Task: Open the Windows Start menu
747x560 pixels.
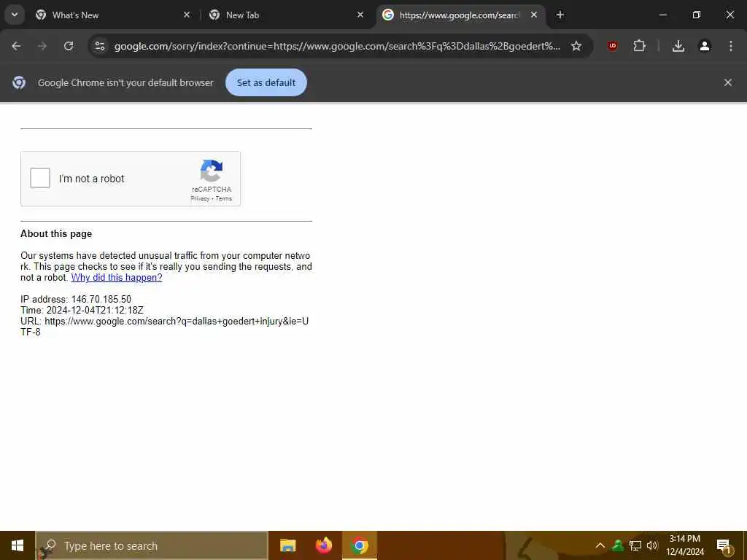Action: point(18,545)
